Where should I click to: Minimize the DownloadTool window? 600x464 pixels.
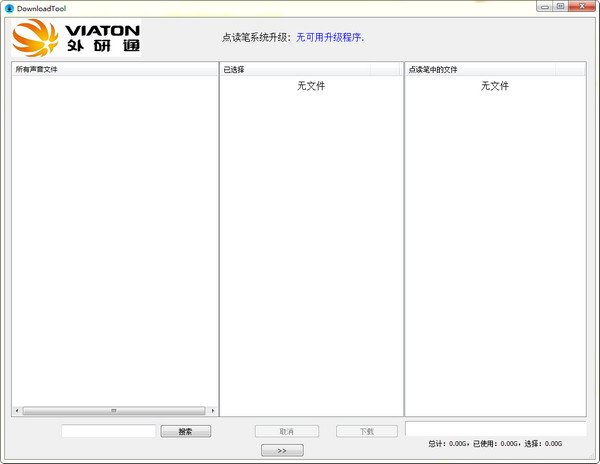545,7
